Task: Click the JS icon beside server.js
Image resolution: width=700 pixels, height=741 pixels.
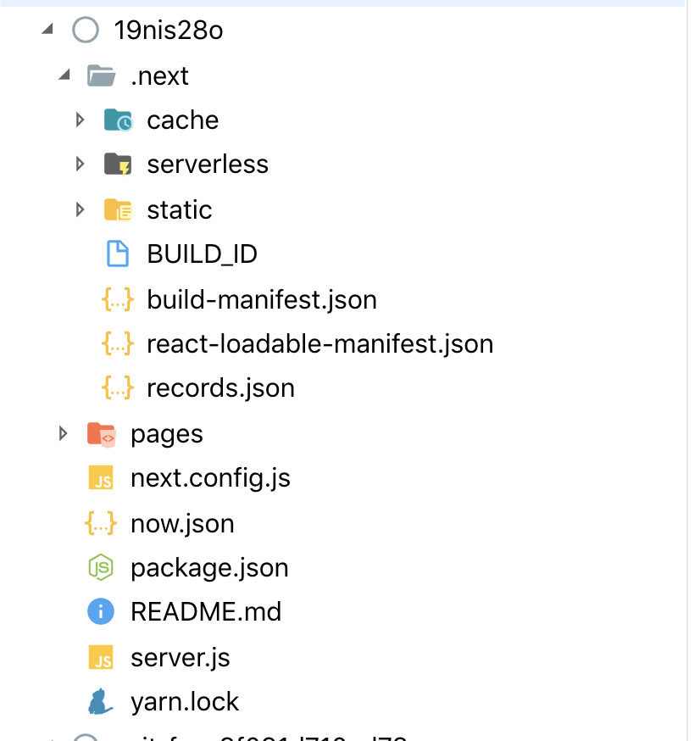Action: click(101, 657)
